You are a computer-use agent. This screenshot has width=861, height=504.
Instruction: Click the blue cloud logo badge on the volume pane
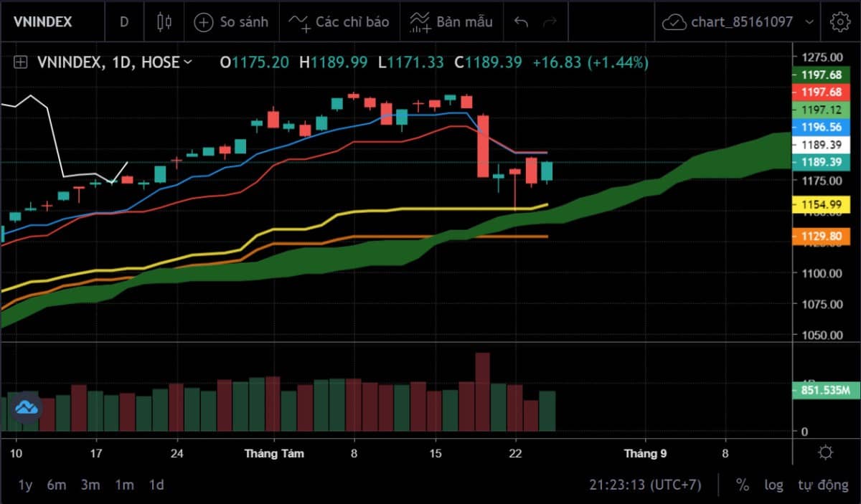click(27, 408)
